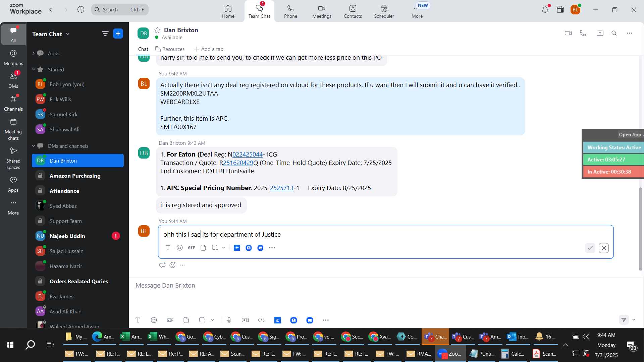Search within the Dan Brixton chat
Image resolution: width=644 pixels, height=362 pixels.
coord(614,33)
